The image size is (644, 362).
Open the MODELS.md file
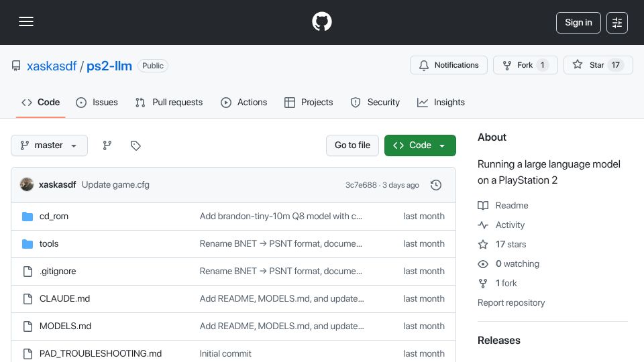65,326
